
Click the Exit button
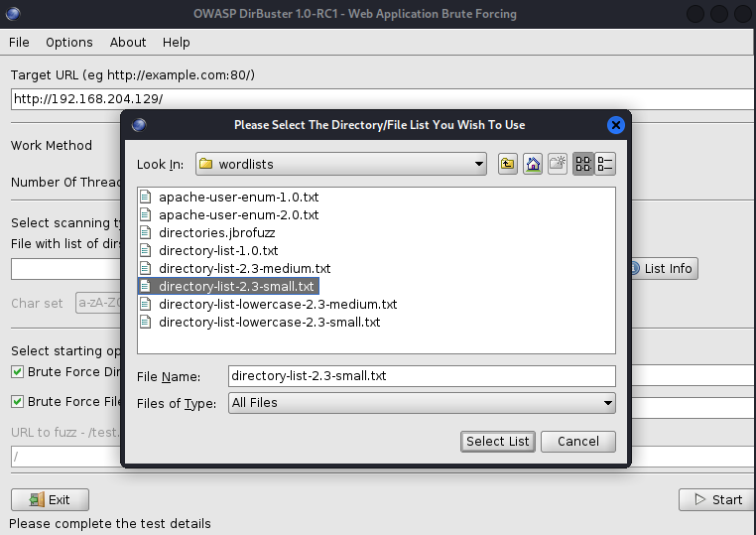tap(50, 500)
